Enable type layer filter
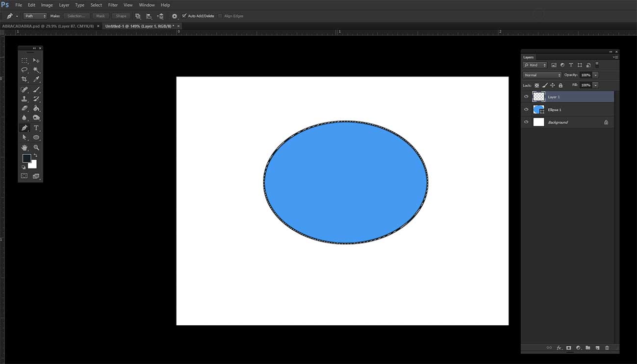 pos(571,65)
